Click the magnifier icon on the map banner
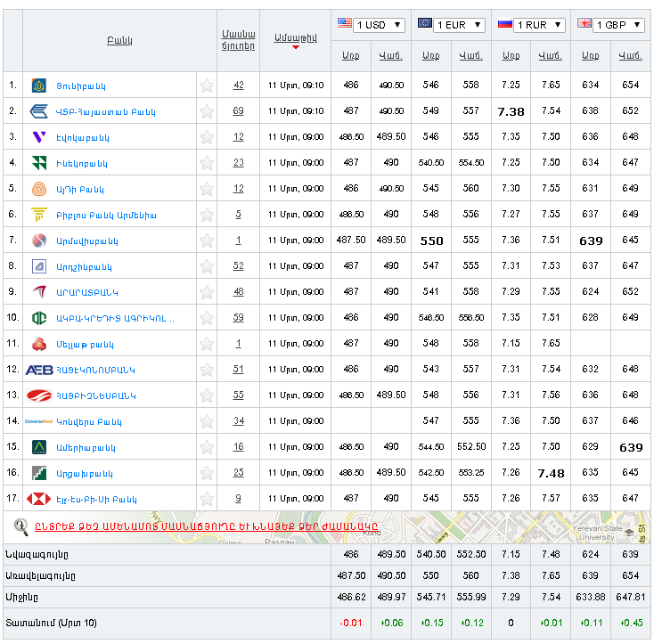This screenshot has width=654, height=644. [x=20, y=526]
